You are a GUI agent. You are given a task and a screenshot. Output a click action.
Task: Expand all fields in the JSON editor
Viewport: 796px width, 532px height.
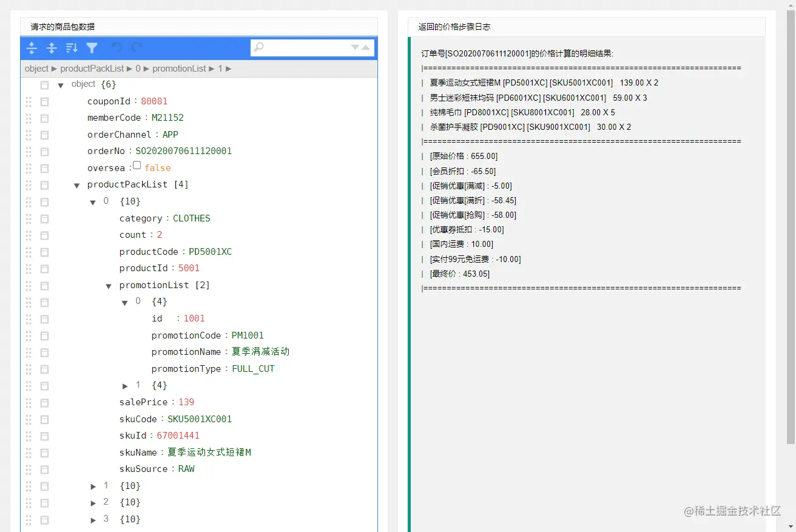pyautogui.click(x=32, y=47)
